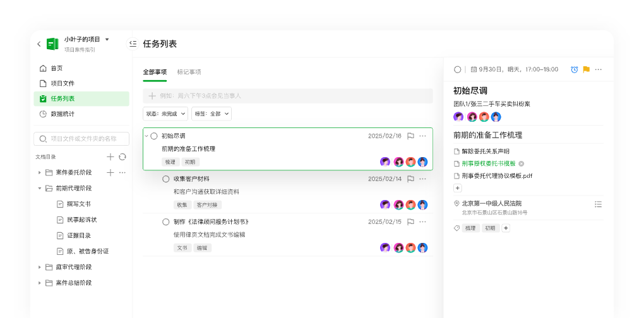Check off the 收集客户材料 task
Viewport: 644px width, 318px height.
tap(166, 179)
